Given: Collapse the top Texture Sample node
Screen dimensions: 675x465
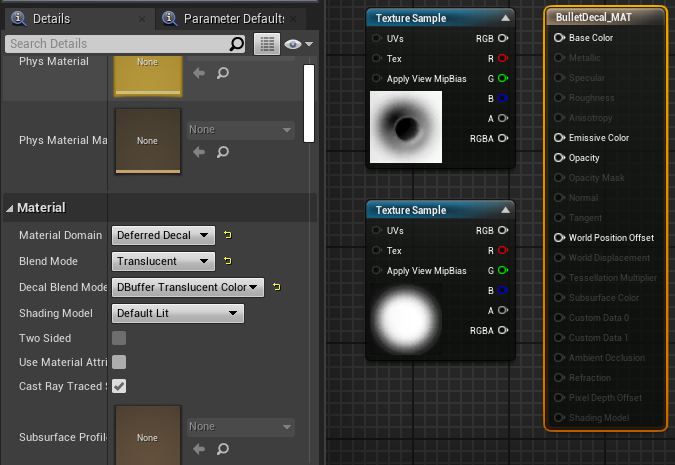Looking at the screenshot, I should [505, 18].
